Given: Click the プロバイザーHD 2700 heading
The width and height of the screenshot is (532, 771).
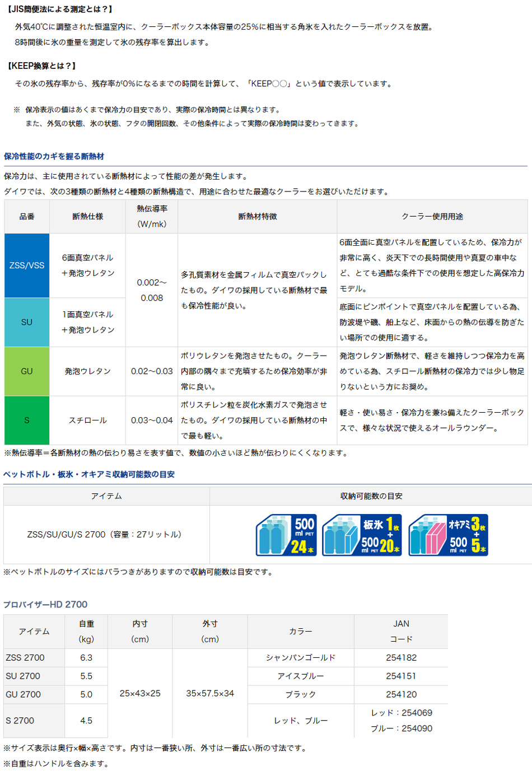Looking at the screenshot, I should tap(45, 605).
